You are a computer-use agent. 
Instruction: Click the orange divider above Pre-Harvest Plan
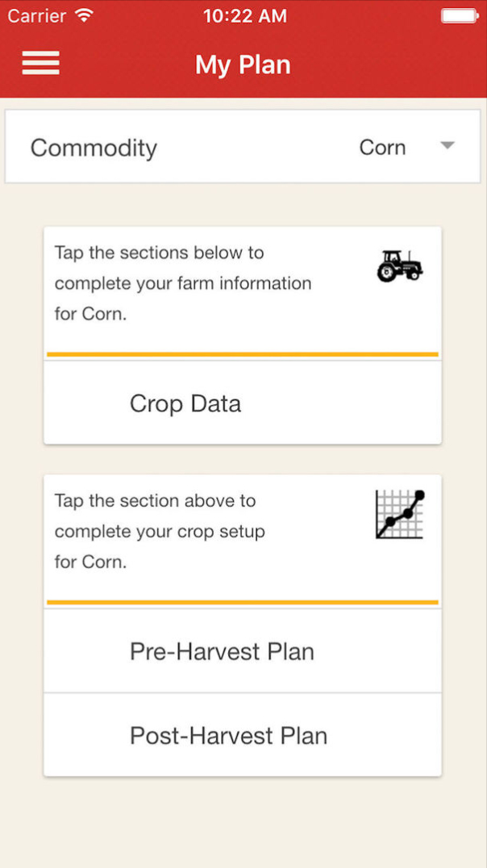[242, 603]
